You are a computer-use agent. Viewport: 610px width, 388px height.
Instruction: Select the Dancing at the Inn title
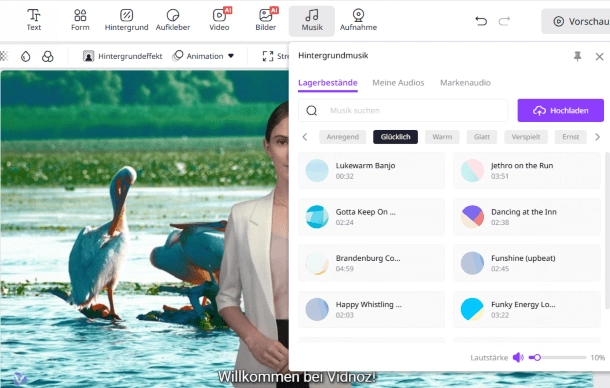tap(524, 212)
